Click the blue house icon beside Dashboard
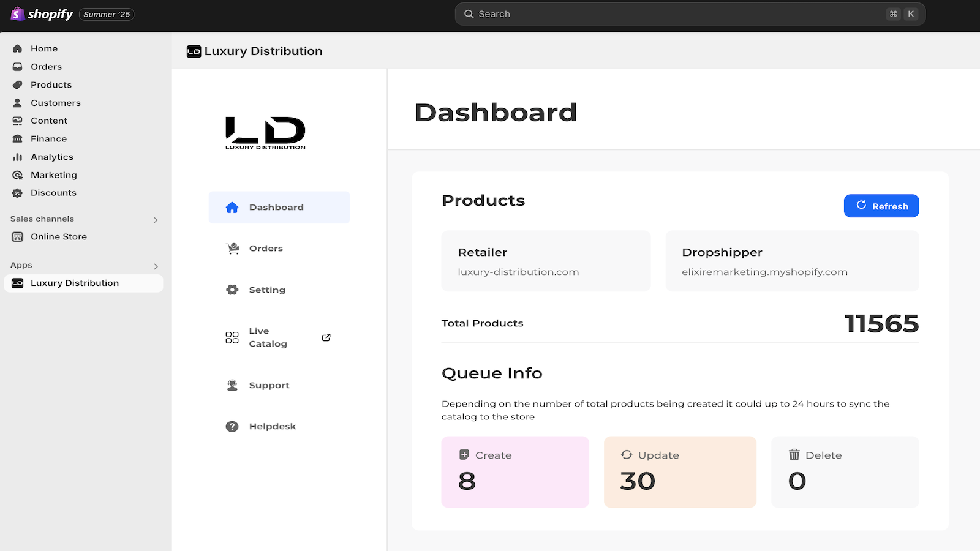 (232, 208)
